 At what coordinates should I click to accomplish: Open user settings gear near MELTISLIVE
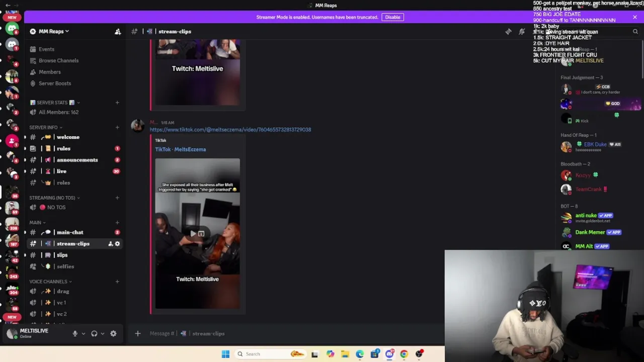113,333
